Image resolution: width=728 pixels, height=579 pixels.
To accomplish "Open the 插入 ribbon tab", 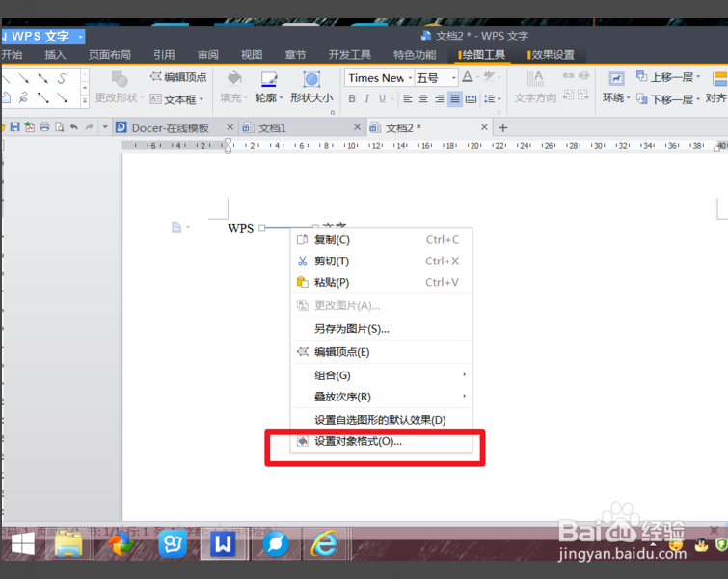I will point(55,55).
